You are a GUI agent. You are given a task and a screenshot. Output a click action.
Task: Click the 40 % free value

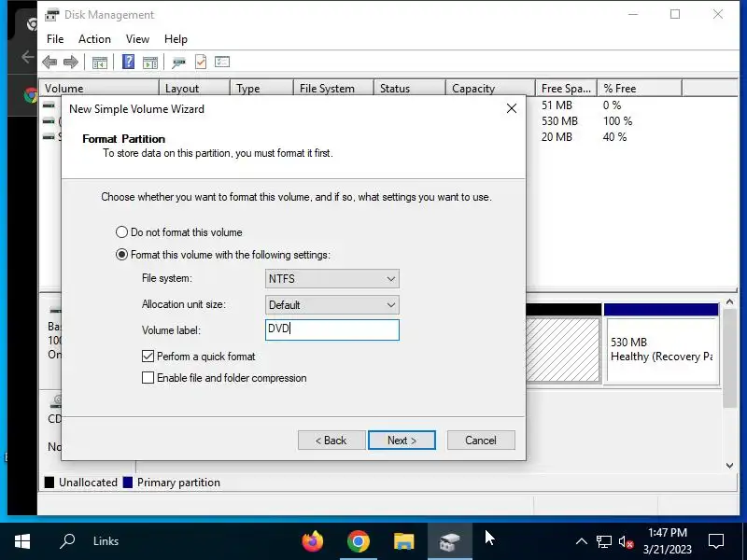pyautogui.click(x=614, y=136)
